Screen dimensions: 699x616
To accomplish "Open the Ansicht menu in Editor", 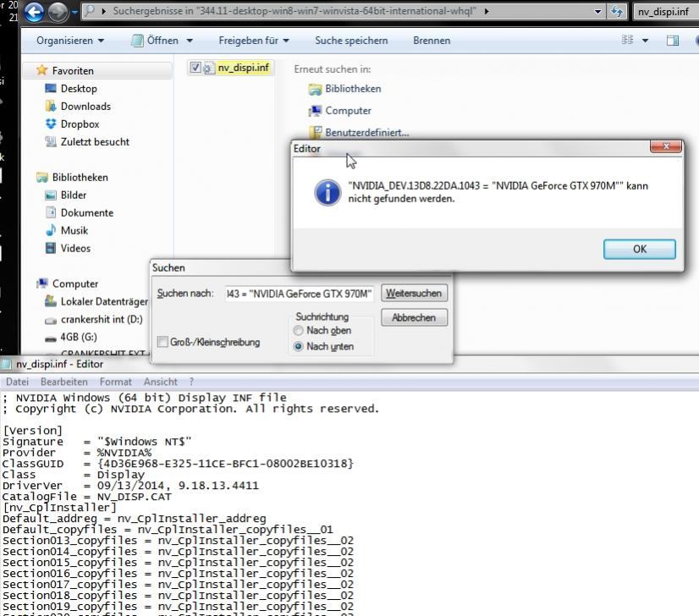I will [x=161, y=382].
